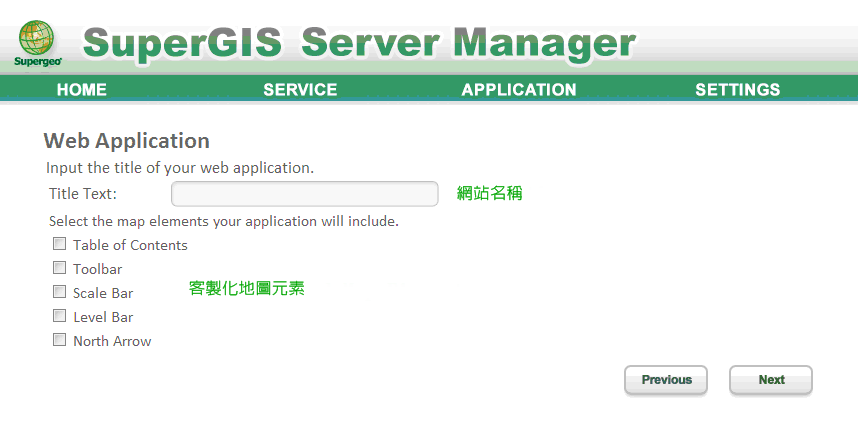The image size is (858, 431).
Task: Click the Next button
Action: click(771, 380)
